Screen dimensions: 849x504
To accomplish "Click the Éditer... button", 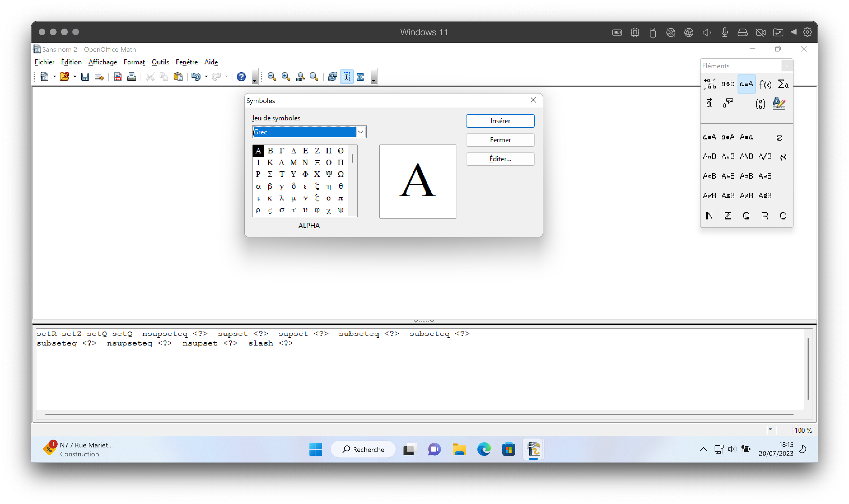I will tap(500, 159).
